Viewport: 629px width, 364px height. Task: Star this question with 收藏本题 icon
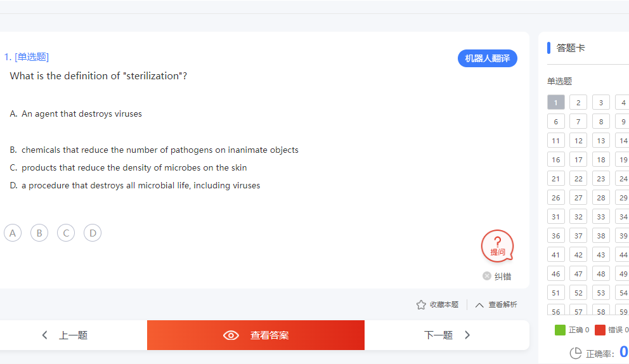(421, 304)
